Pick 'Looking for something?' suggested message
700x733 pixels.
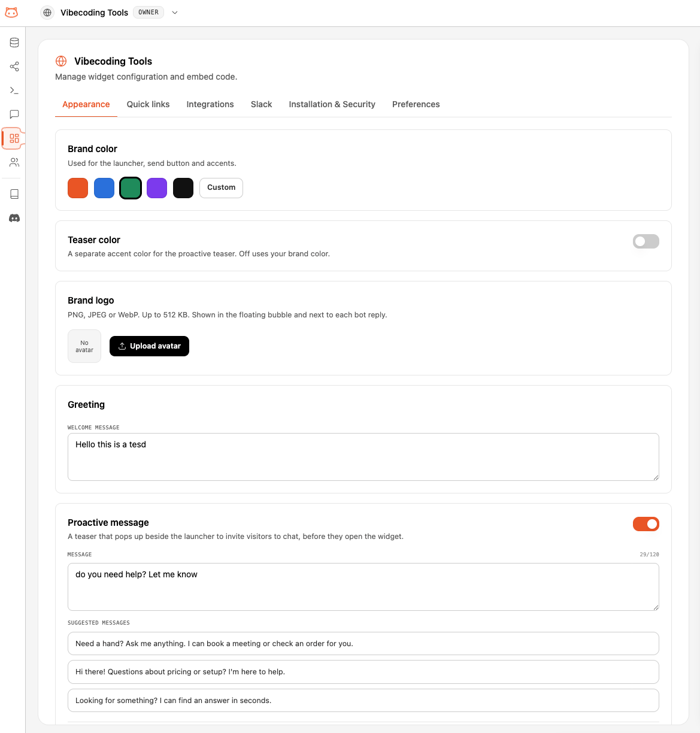tap(363, 701)
